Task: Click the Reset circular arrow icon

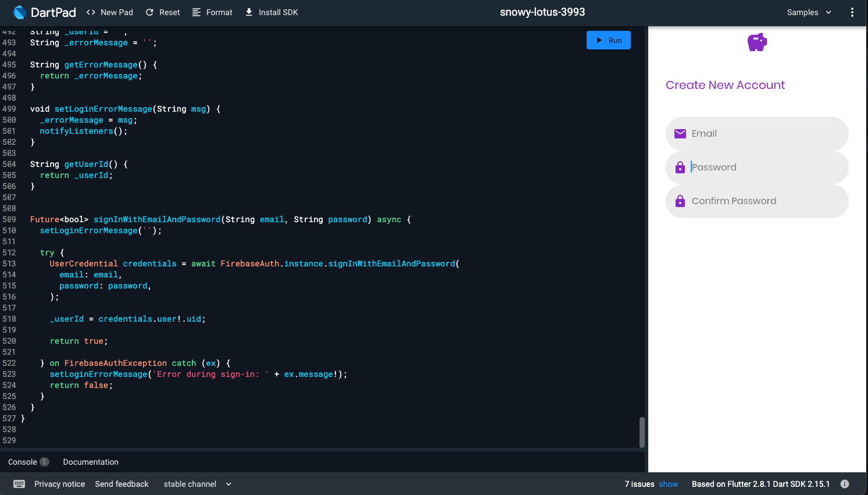Action: tap(149, 12)
